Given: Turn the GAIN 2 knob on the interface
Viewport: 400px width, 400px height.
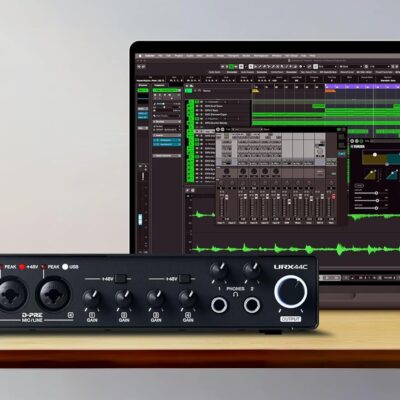Looking at the screenshot, I should pos(124,298).
